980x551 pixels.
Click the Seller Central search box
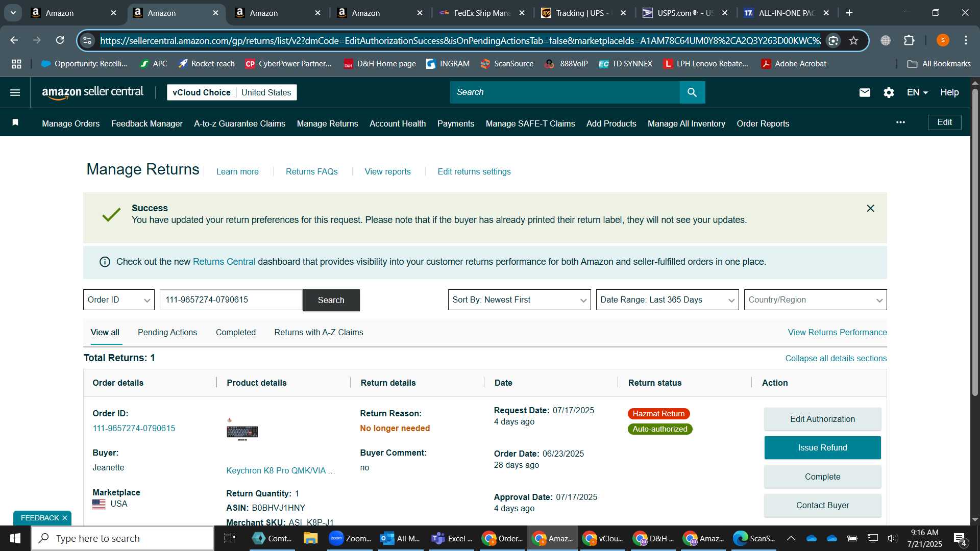click(565, 92)
